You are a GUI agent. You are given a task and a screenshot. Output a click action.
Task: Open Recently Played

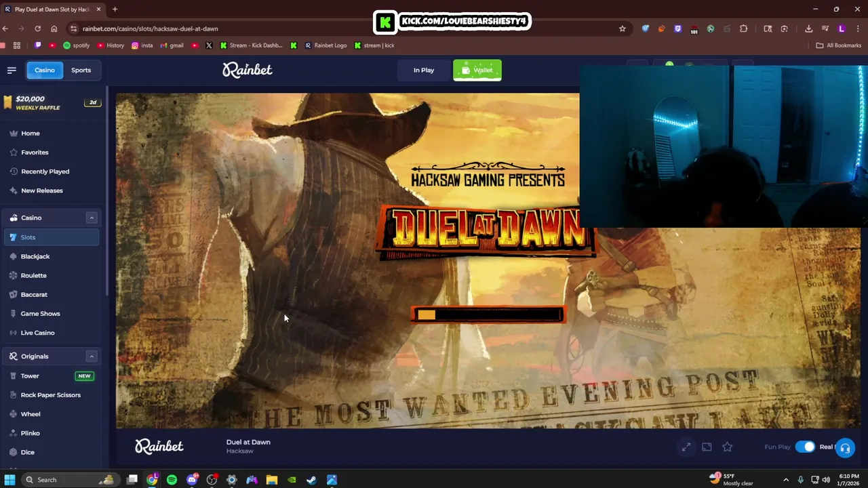coord(45,171)
